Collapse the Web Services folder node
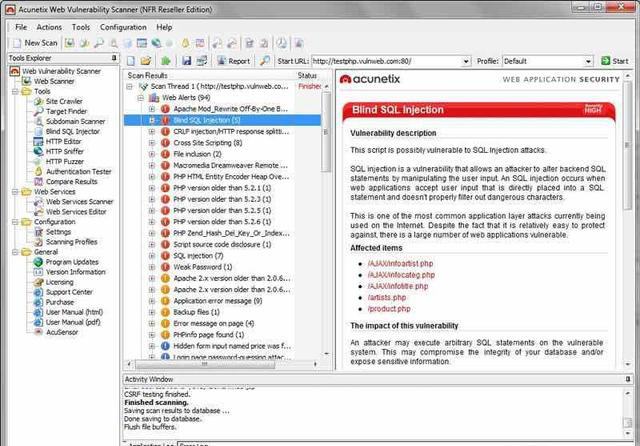Image resolution: width=640 pixels, height=446 pixels. 15,192
